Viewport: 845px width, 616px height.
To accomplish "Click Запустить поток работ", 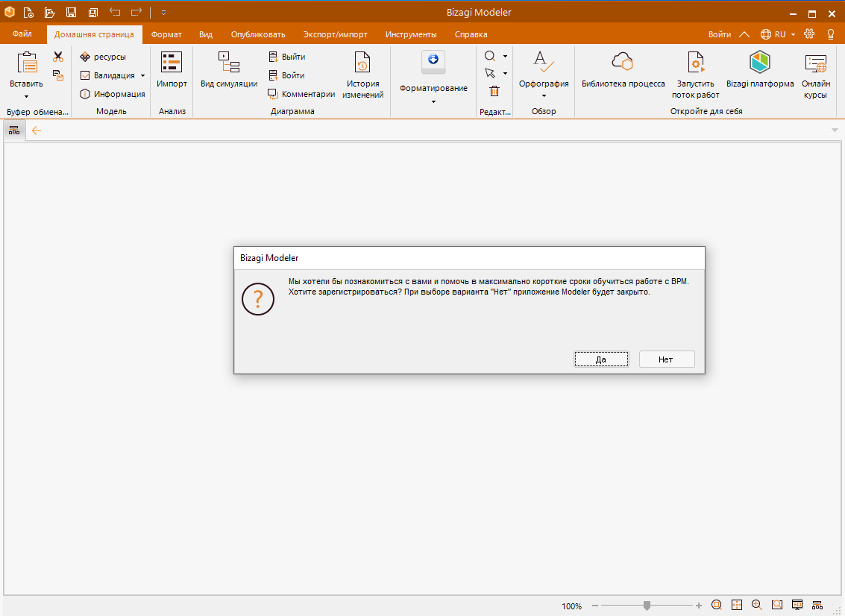I will pyautogui.click(x=695, y=75).
